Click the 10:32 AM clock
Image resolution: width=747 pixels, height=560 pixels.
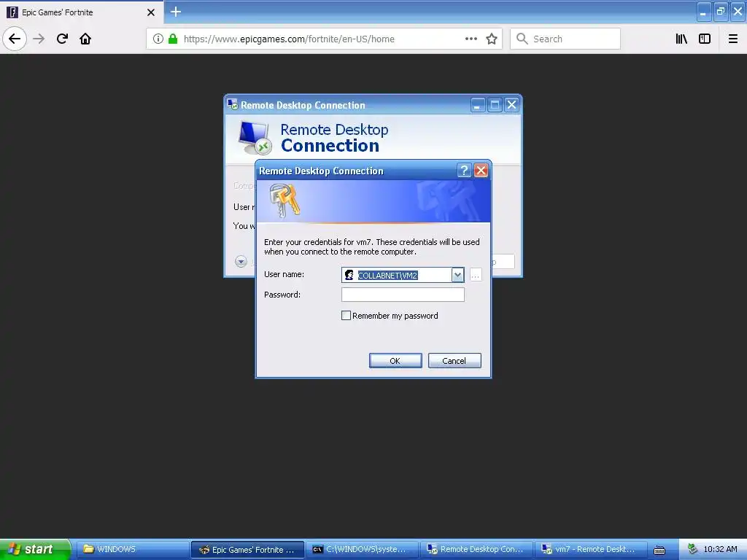click(720, 550)
